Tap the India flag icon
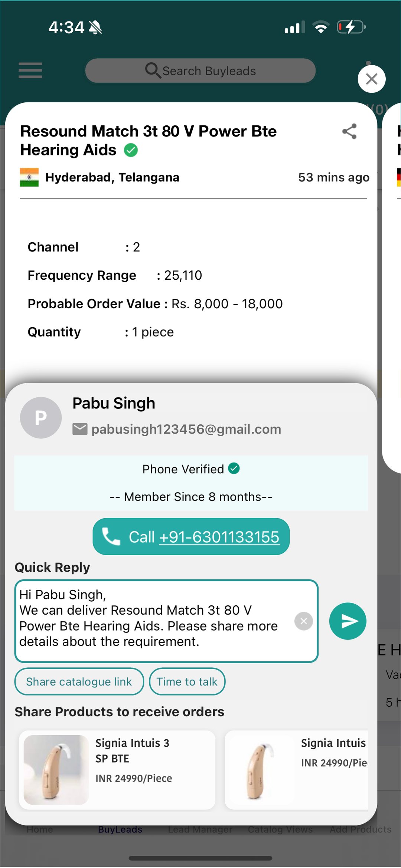 point(29,177)
